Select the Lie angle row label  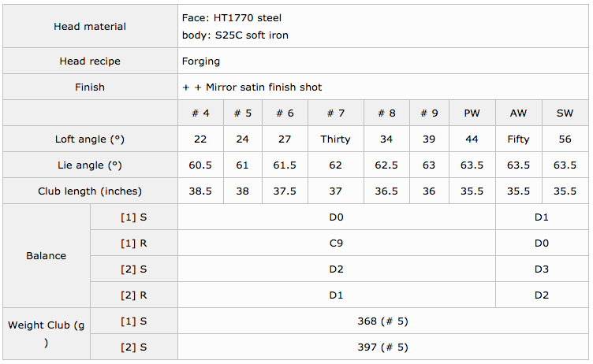click(x=90, y=165)
